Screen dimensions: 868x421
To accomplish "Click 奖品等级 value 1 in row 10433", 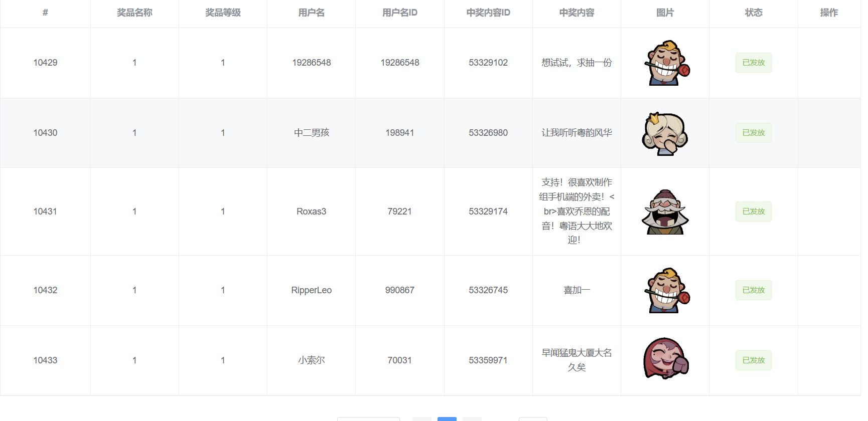I will click(223, 360).
